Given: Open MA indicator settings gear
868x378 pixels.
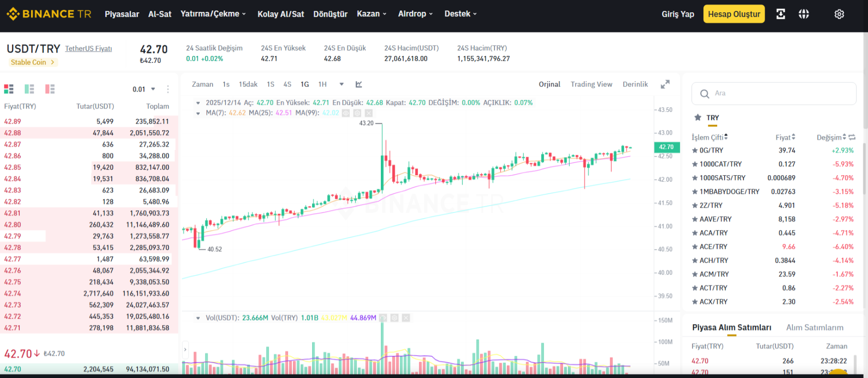Looking at the screenshot, I should [x=357, y=113].
